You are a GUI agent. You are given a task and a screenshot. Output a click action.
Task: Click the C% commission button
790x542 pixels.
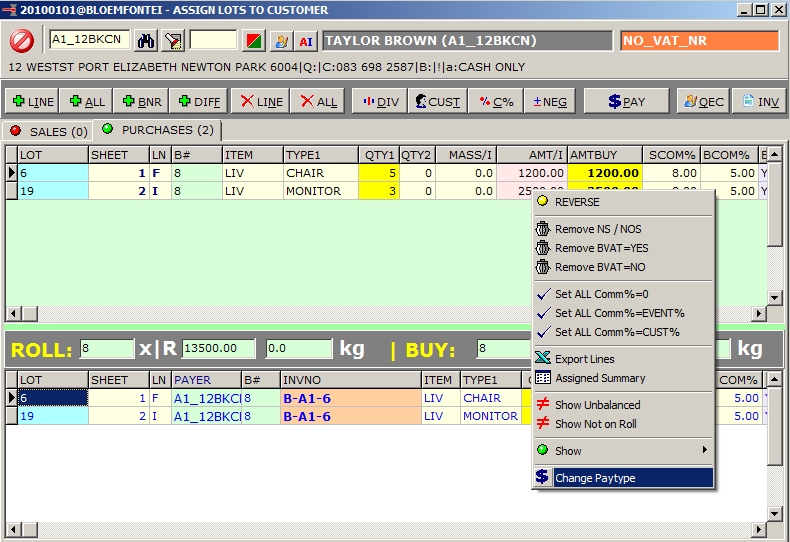pyautogui.click(x=496, y=101)
